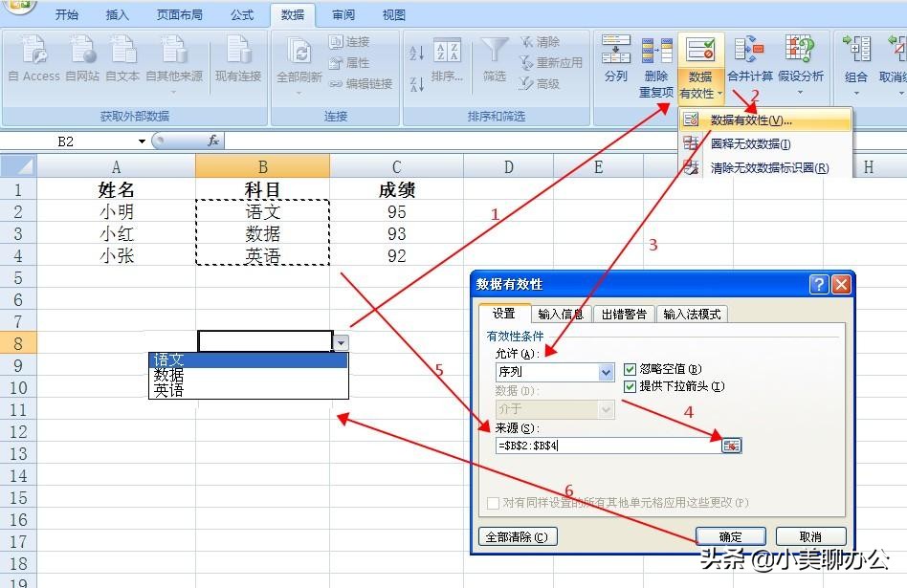Screen dimensions: 907x588
Task: Clear filter with 清除
Action: (x=539, y=42)
